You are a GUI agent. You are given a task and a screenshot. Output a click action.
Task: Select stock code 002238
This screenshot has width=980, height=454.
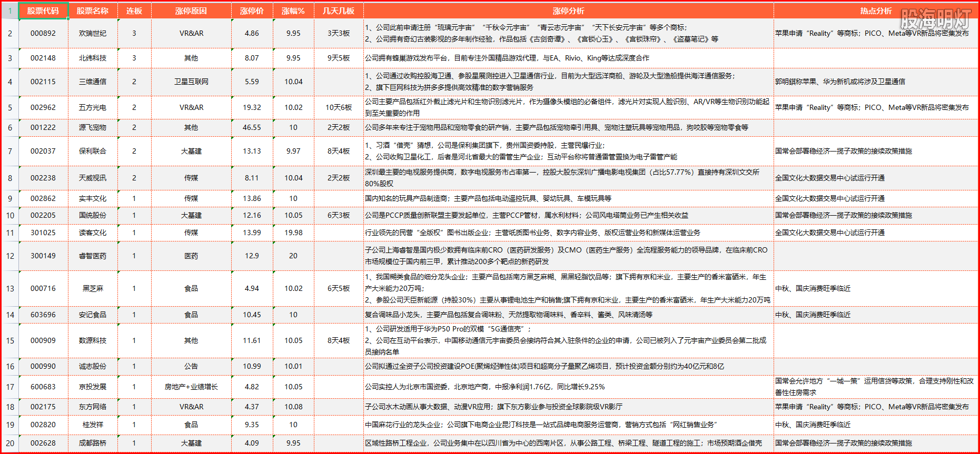coord(43,178)
